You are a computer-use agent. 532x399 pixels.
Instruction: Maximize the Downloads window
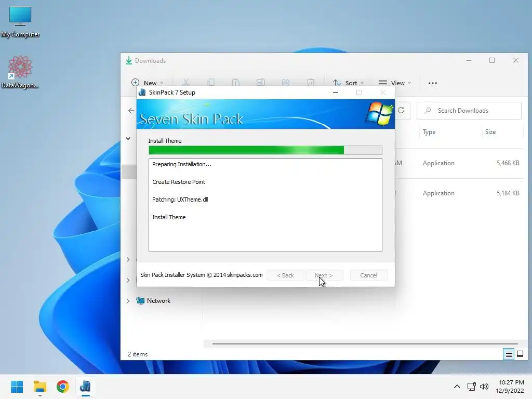point(492,60)
